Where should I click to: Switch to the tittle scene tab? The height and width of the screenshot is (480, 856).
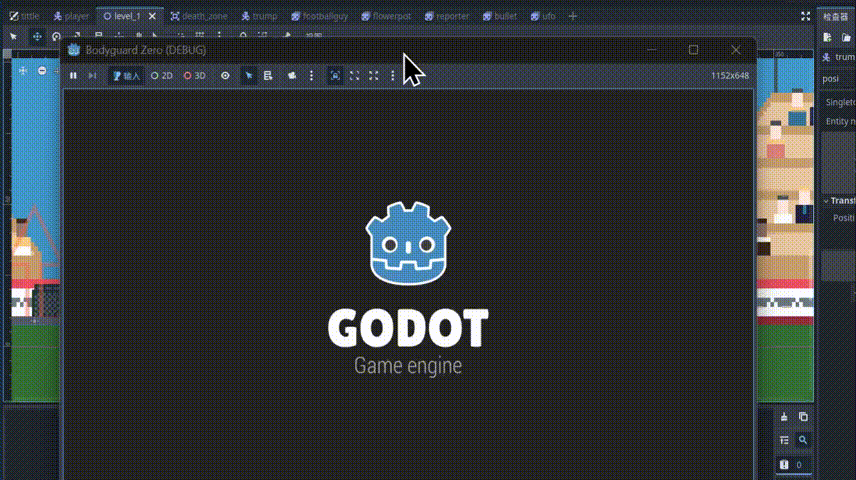coord(25,16)
